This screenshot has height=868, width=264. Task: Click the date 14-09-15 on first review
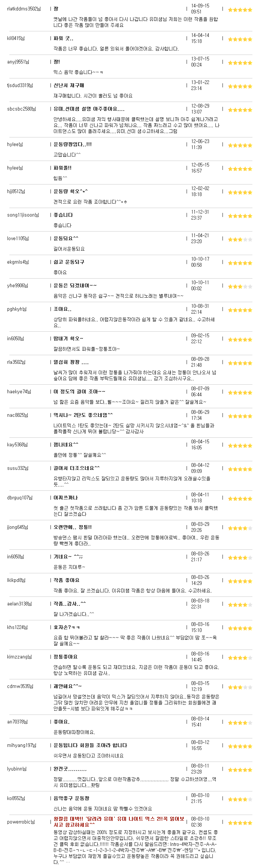tap(200, 6)
